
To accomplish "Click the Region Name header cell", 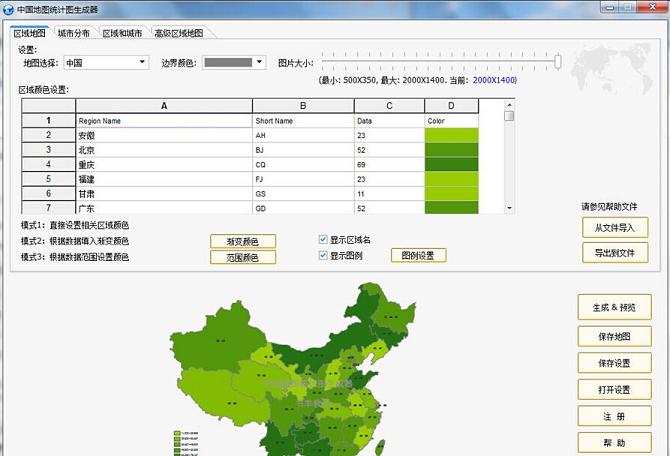I will point(164,121).
